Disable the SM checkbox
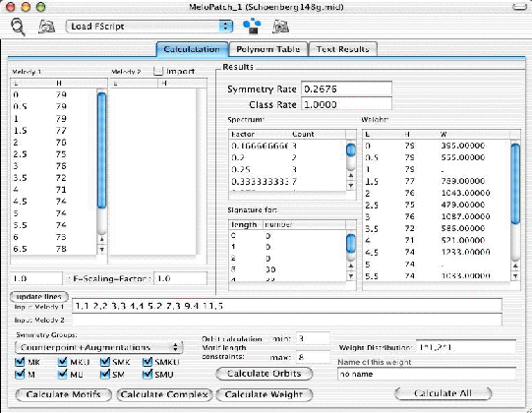This screenshot has height=413, width=532. [x=105, y=375]
